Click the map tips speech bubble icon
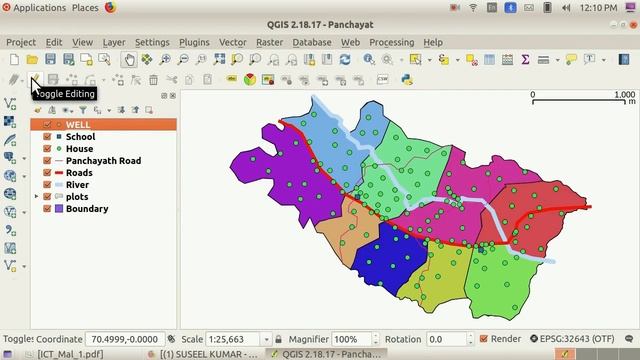 point(571,60)
